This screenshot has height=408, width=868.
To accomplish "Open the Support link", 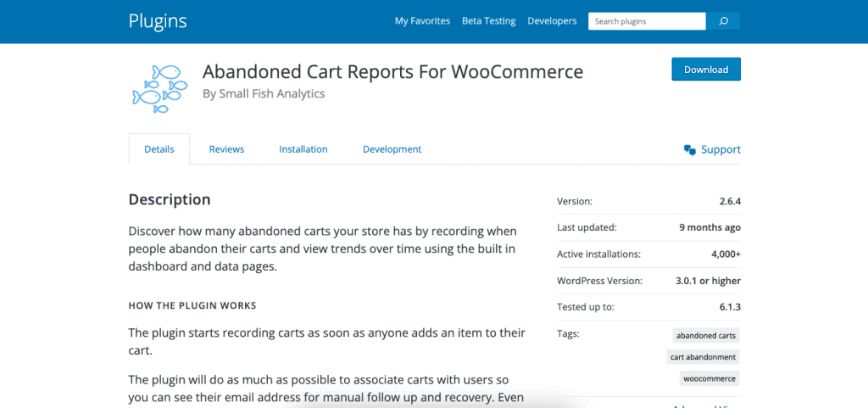I will pos(721,149).
